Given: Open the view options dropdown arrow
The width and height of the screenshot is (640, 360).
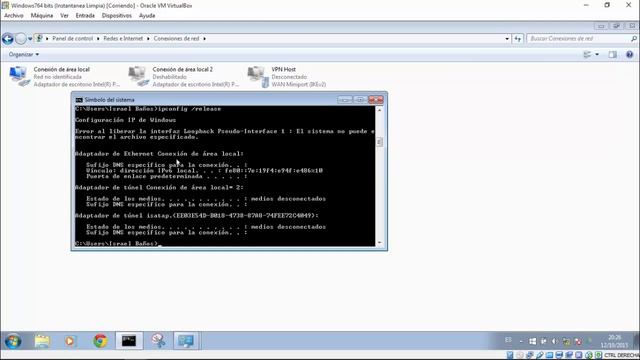Looking at the screenshot, I should (x=597, y=54).
